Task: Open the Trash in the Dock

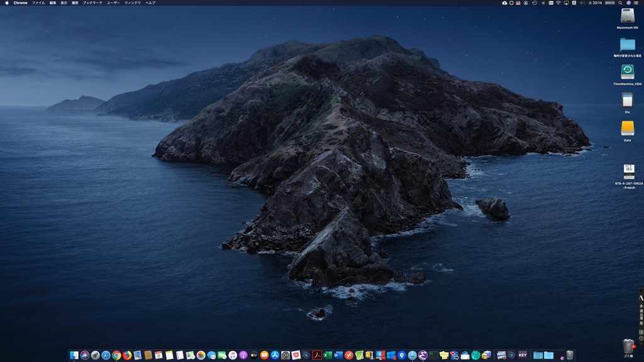Action: [570, 355]
